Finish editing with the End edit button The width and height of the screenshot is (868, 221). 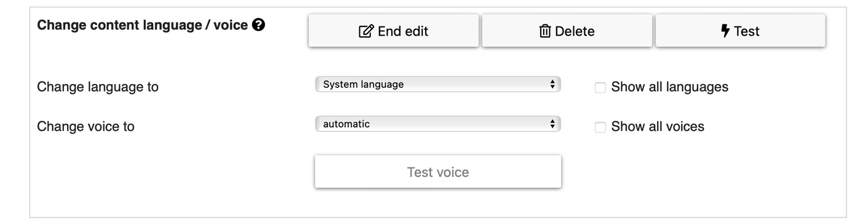point(394,31)
